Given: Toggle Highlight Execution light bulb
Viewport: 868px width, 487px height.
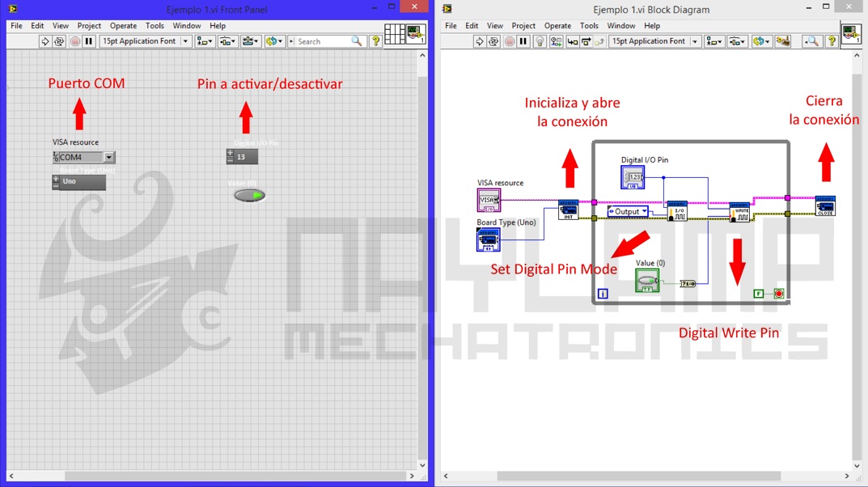Looking at the screenshot, I should click(540, 41).
